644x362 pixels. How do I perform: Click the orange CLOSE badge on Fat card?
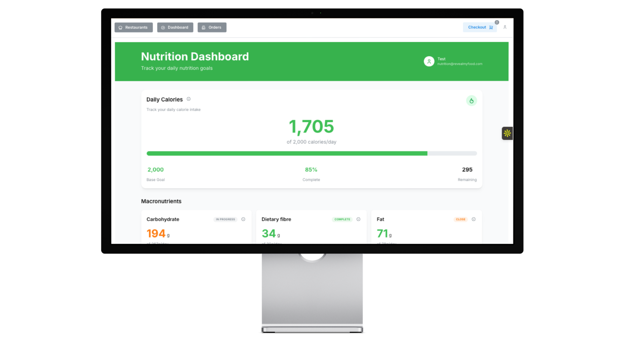[461, 220]
